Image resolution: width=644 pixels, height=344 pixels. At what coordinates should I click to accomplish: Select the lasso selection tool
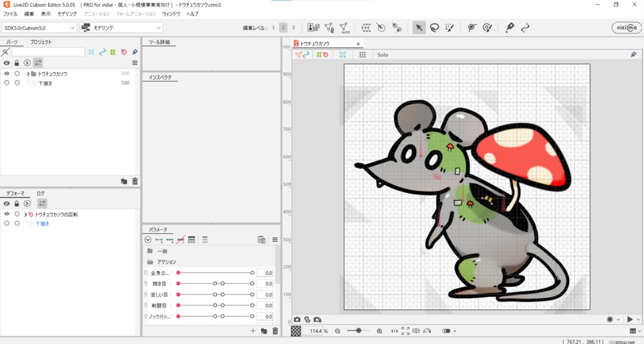434,28
